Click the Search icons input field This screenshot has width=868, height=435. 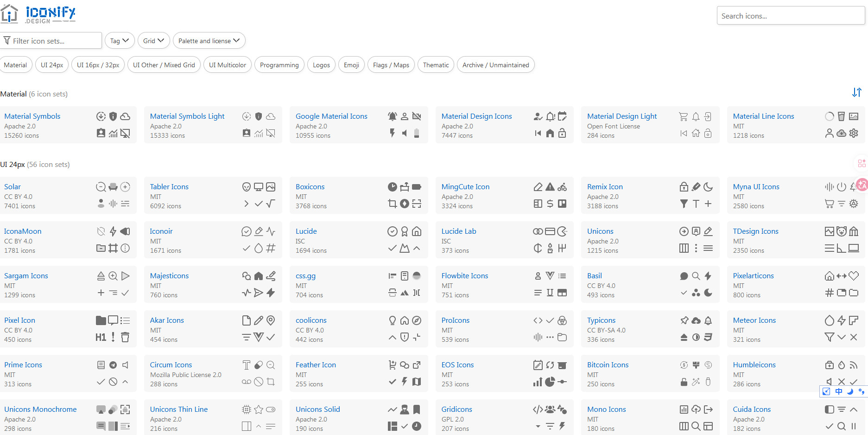click(790, 16)
